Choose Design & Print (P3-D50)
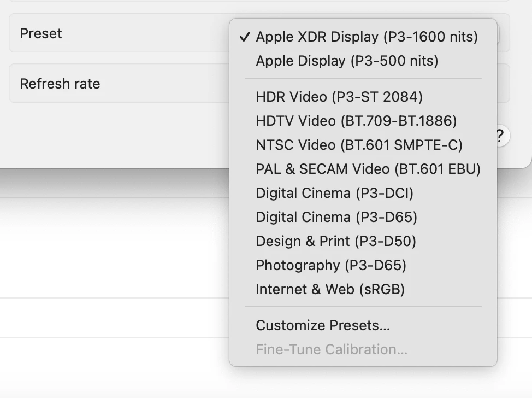 (335, 241)
